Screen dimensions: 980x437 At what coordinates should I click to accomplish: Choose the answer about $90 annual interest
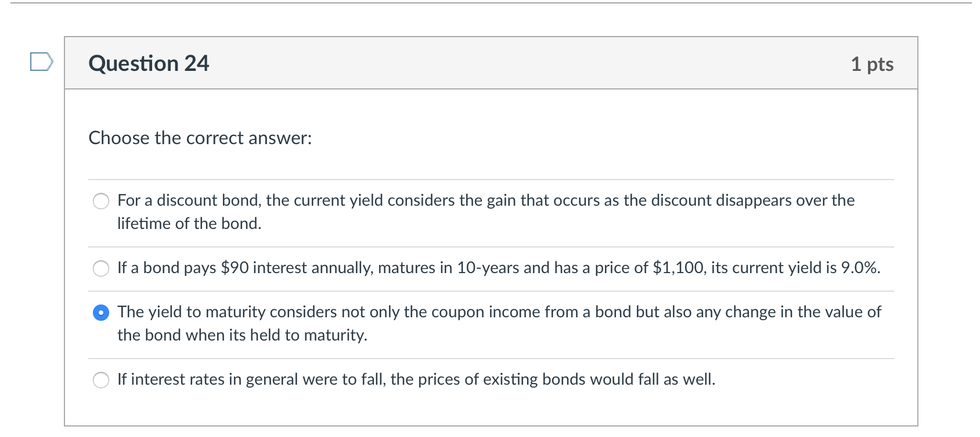pyautogui.click(x=100, y=268)
